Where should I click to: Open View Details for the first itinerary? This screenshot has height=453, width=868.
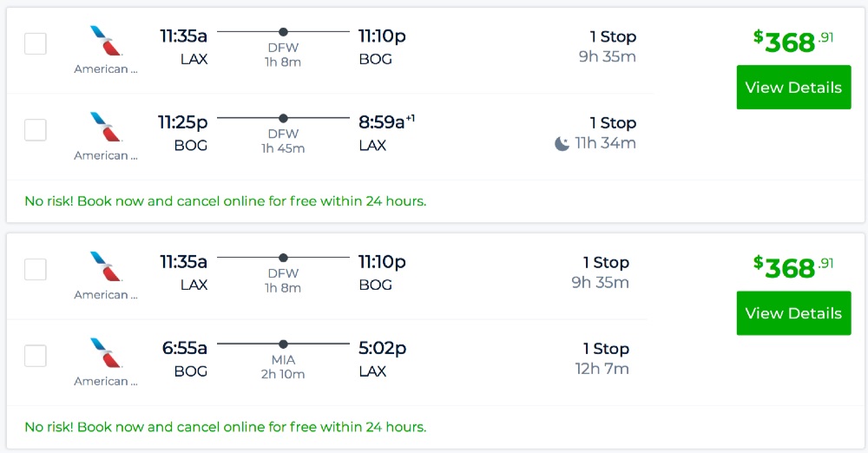point(793,88)
